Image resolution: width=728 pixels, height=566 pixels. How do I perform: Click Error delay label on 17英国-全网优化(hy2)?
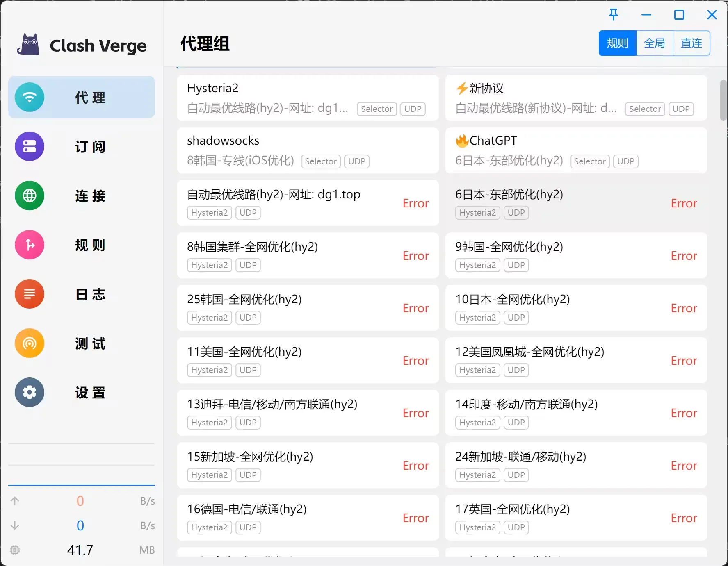683,518
